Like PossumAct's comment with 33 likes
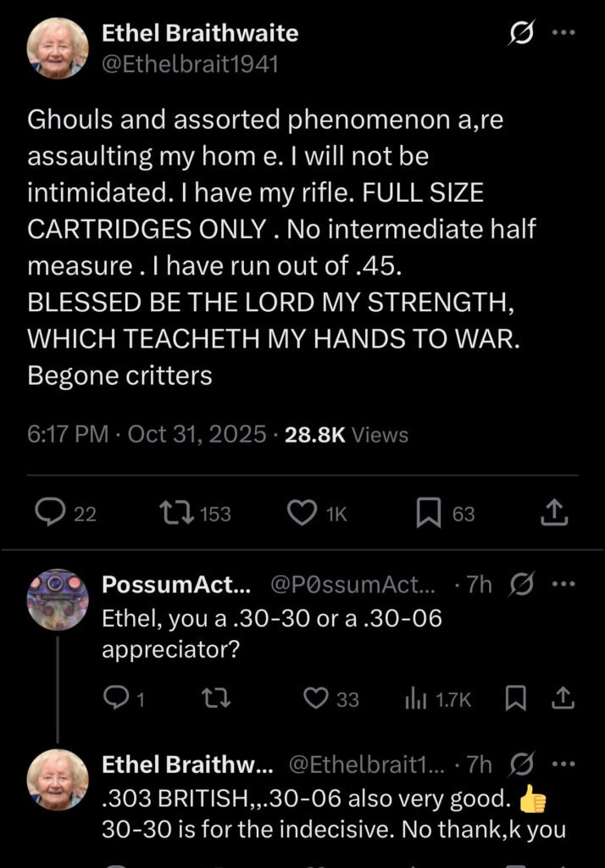This screenshot has width=605, height=868. click(316, 698)
